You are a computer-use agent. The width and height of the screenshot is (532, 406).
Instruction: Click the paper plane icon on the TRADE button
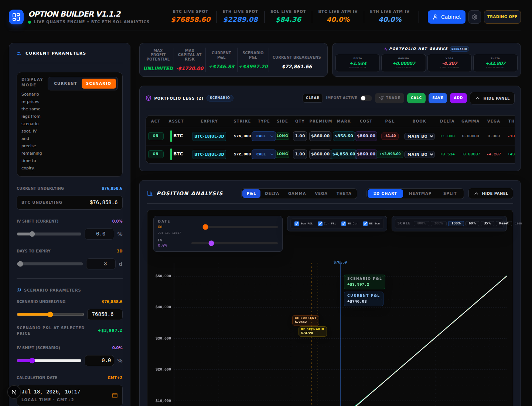pyautogui.click(x=381, y=98)
